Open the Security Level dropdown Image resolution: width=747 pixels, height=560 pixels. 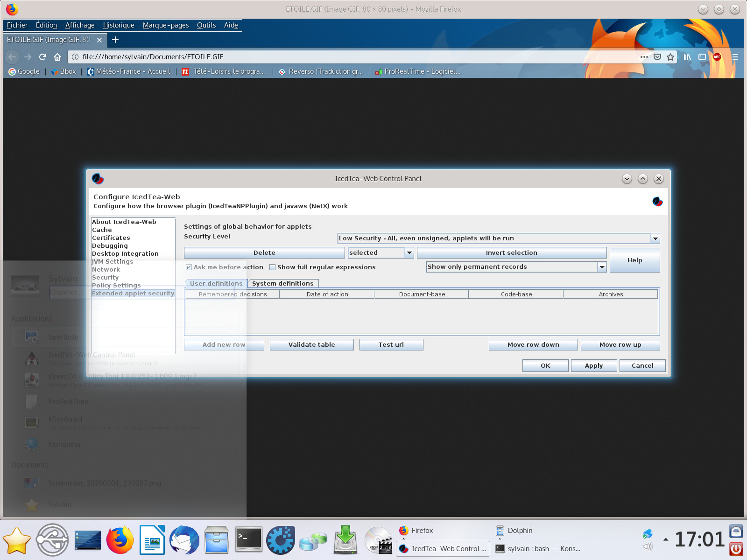[x=655, y=238]
